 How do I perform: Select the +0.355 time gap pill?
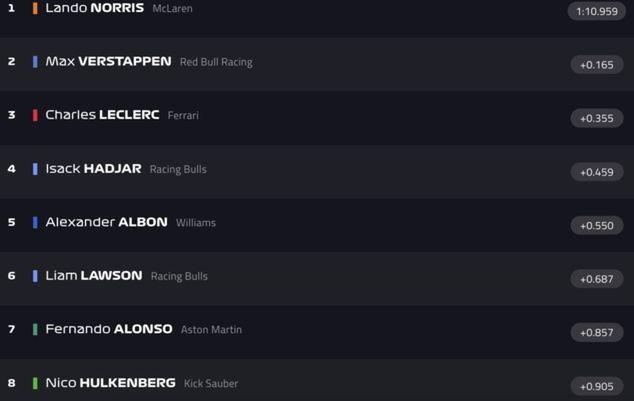(x=597, y=118)
